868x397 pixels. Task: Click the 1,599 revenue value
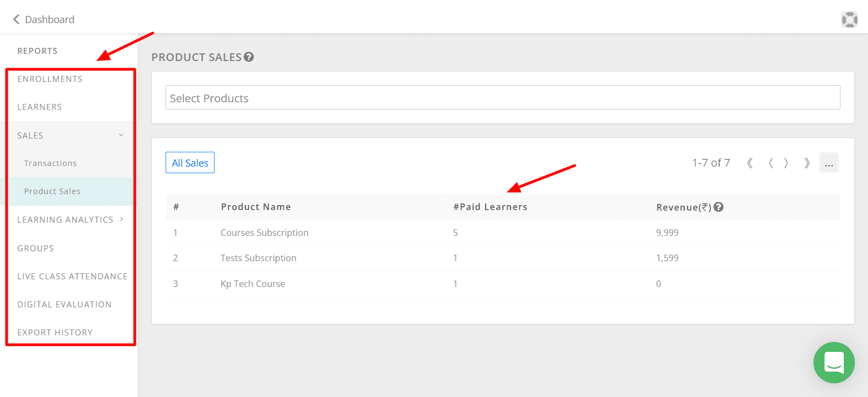pyautogui.click(x=667, y=258)
